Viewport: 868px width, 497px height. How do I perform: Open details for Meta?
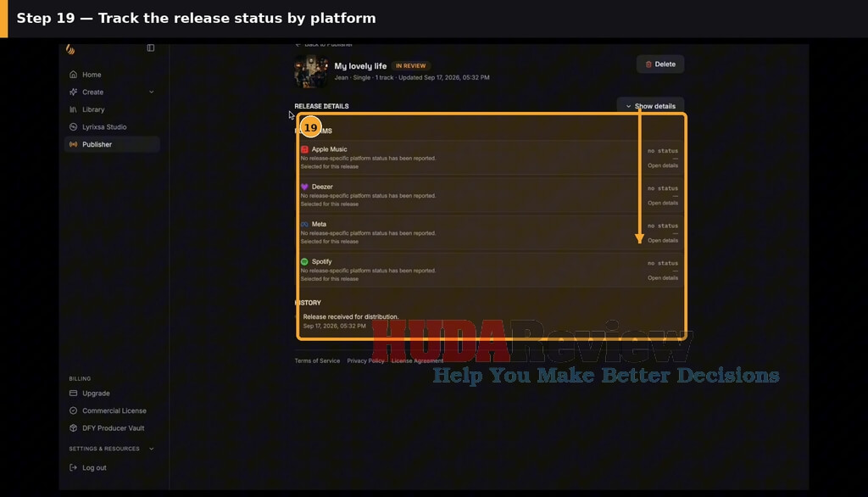[x=663, y=241]
